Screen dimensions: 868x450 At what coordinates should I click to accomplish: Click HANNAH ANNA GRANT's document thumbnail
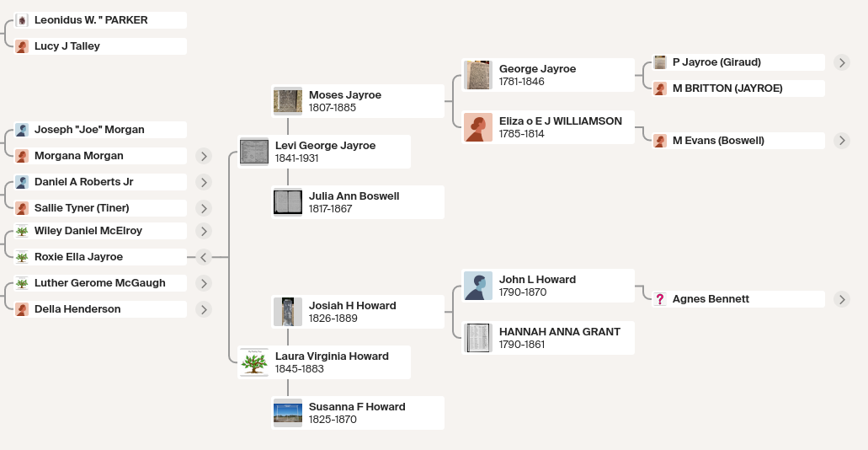477,338
